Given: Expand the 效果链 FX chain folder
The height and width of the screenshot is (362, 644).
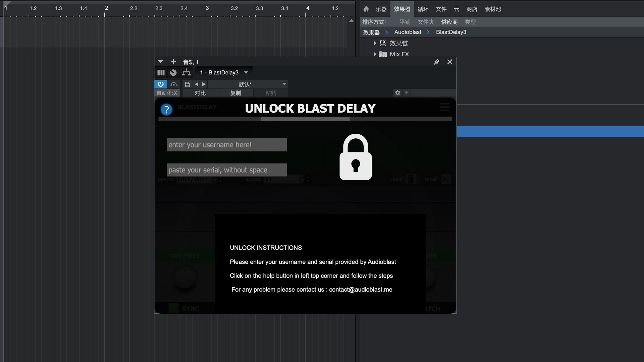Looking at the screenshot, I should pyautogui.click(x=375, y=43).
